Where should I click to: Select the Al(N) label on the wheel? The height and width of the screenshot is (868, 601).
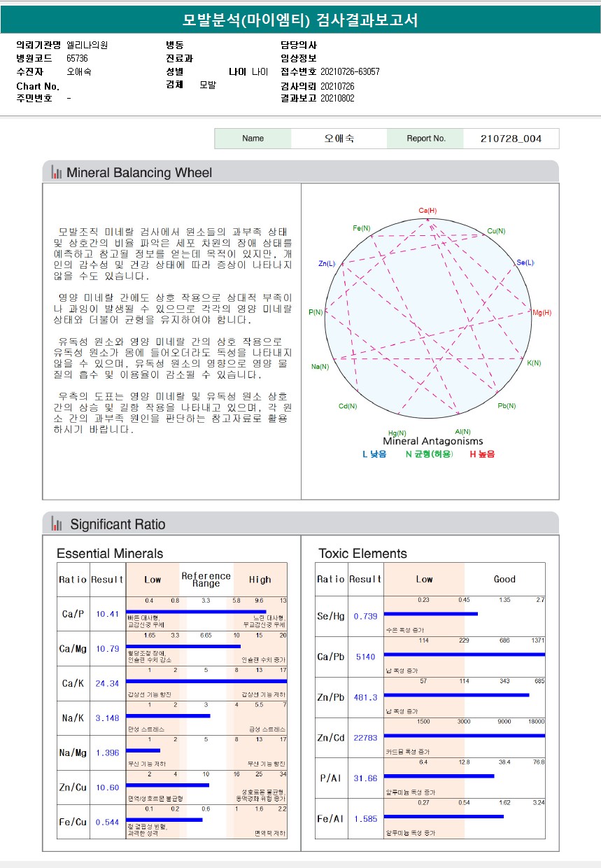[462, 431]
